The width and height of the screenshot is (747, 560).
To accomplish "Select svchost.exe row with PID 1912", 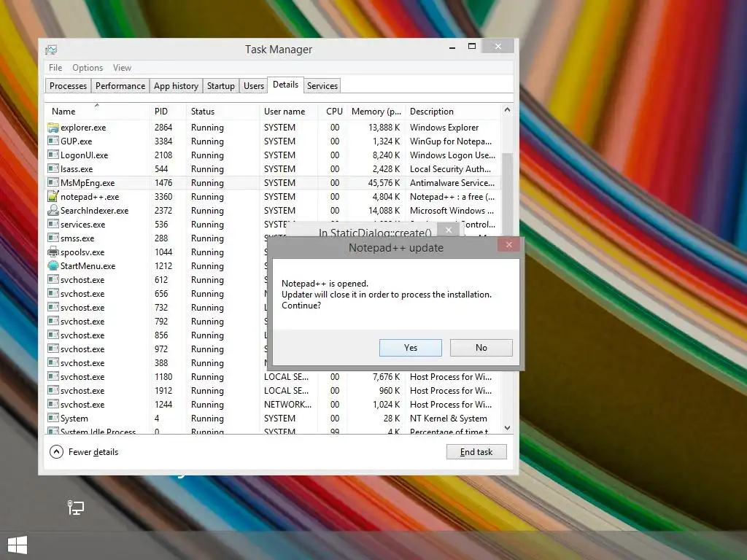I will tap(274, 391).
